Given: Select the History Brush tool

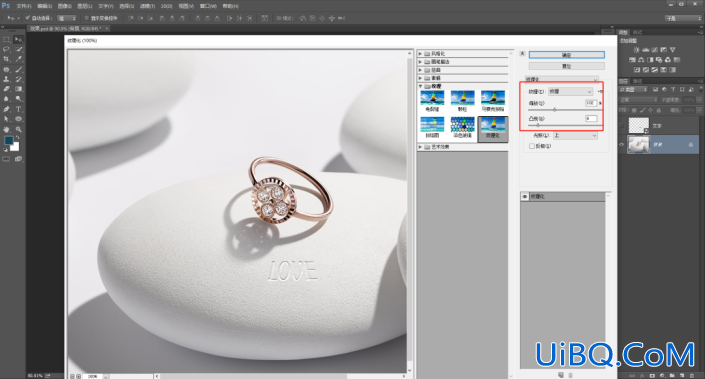Looking at the screenshot, I should coord(18,80).
